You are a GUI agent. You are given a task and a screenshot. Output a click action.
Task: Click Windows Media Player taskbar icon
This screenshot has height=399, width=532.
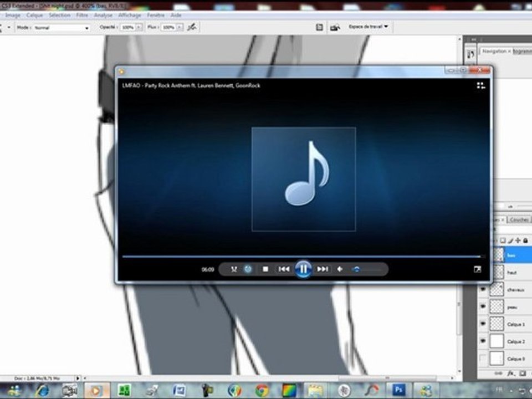click(x=96, y=391)
